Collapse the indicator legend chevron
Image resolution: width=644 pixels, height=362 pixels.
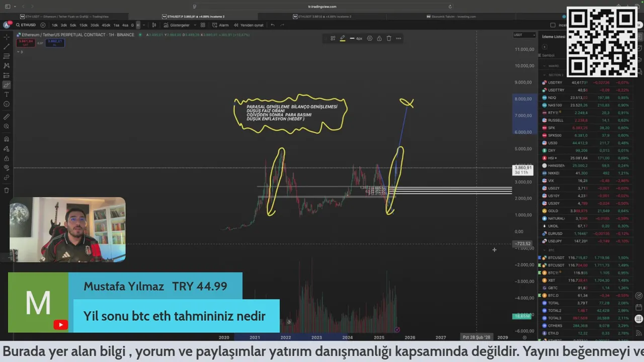pos(18,51)
